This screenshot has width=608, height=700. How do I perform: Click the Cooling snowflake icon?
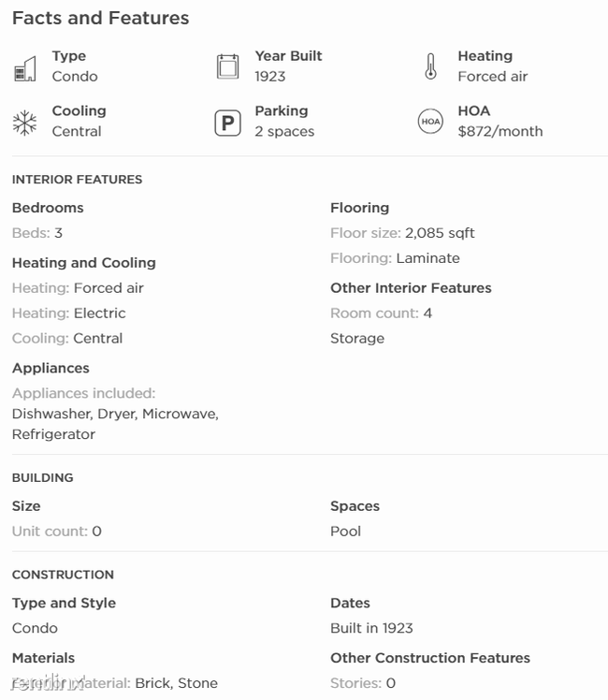coord(24,123)
